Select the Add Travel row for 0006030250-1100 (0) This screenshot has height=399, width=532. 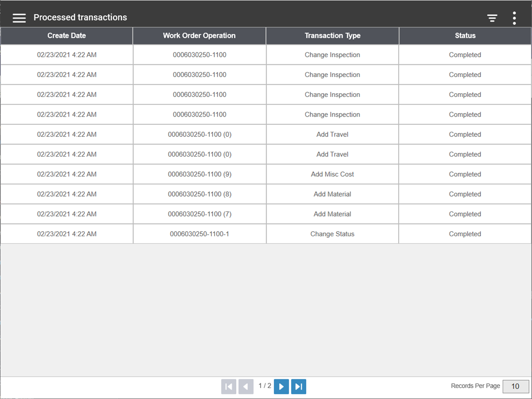tap(332, 134)
